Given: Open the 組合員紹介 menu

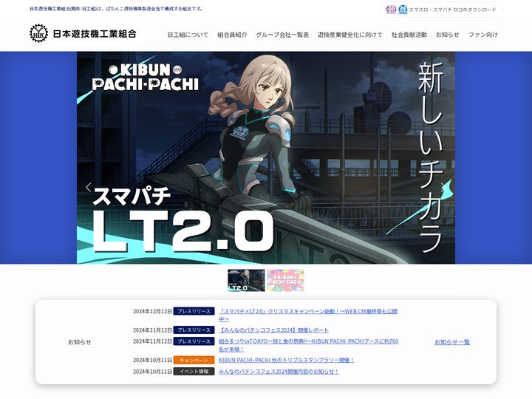Looking at the screenshot, I should coord(232,35).
